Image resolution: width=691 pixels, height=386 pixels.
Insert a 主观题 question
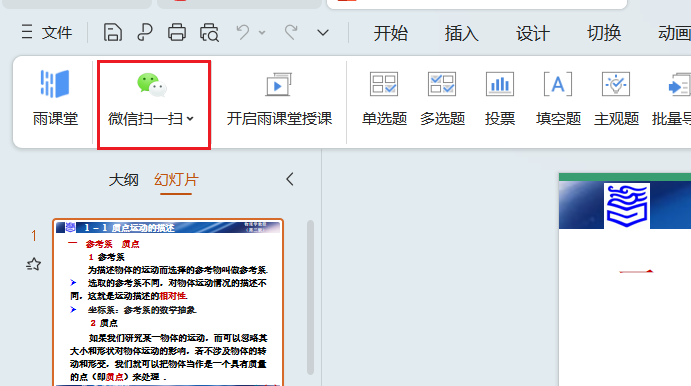click(x=616, y=99)
